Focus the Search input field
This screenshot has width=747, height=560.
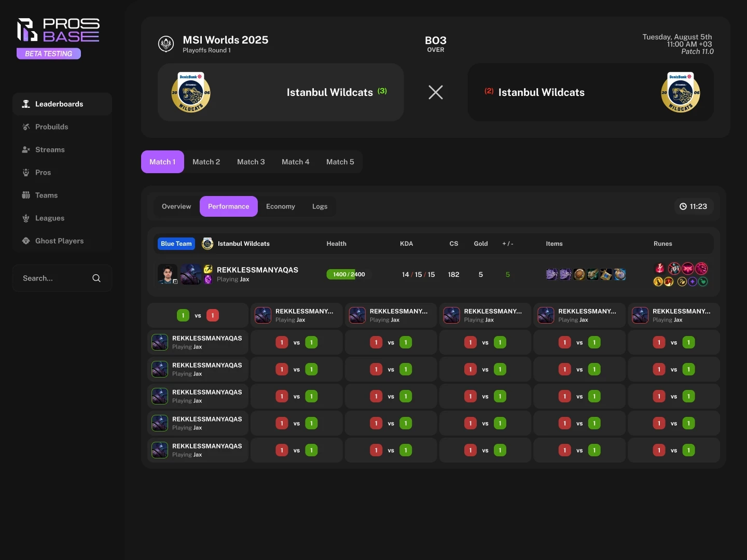click(62, 278)
